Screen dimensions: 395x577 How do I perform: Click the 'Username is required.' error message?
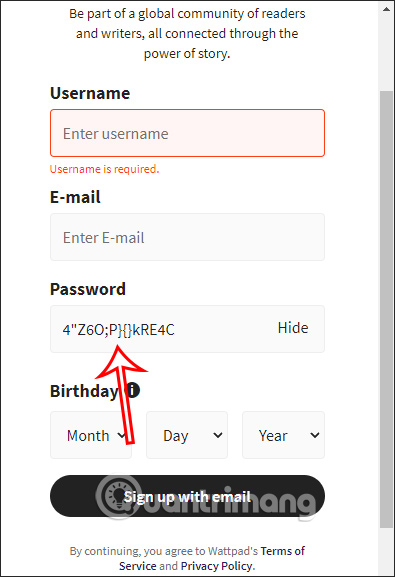(x=105, y=169)
